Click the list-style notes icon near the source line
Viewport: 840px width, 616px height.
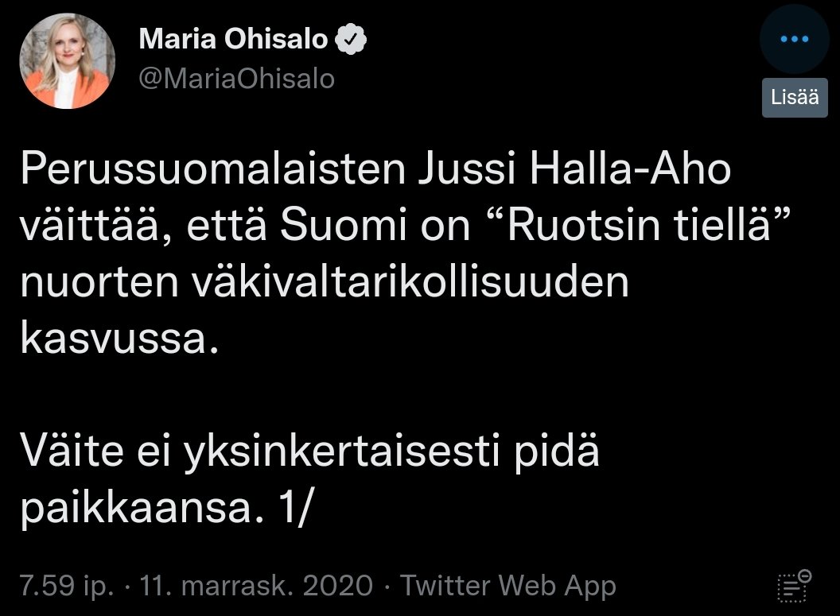(795, 586)
